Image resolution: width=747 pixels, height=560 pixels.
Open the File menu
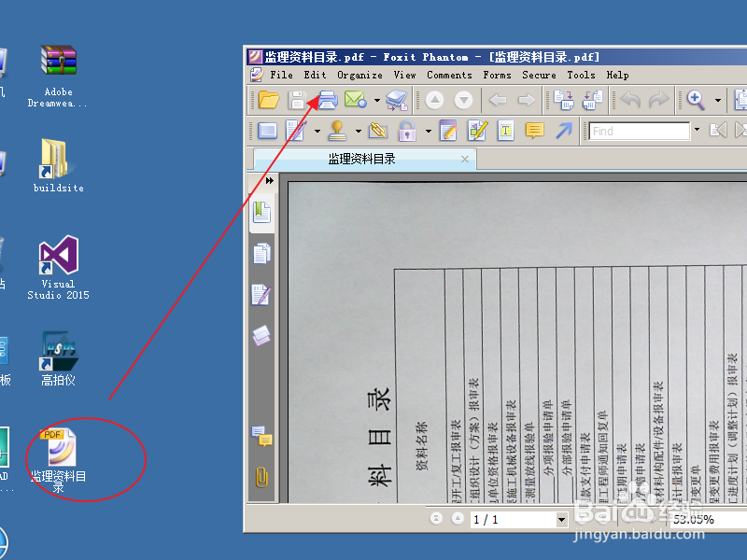[282, 75]
